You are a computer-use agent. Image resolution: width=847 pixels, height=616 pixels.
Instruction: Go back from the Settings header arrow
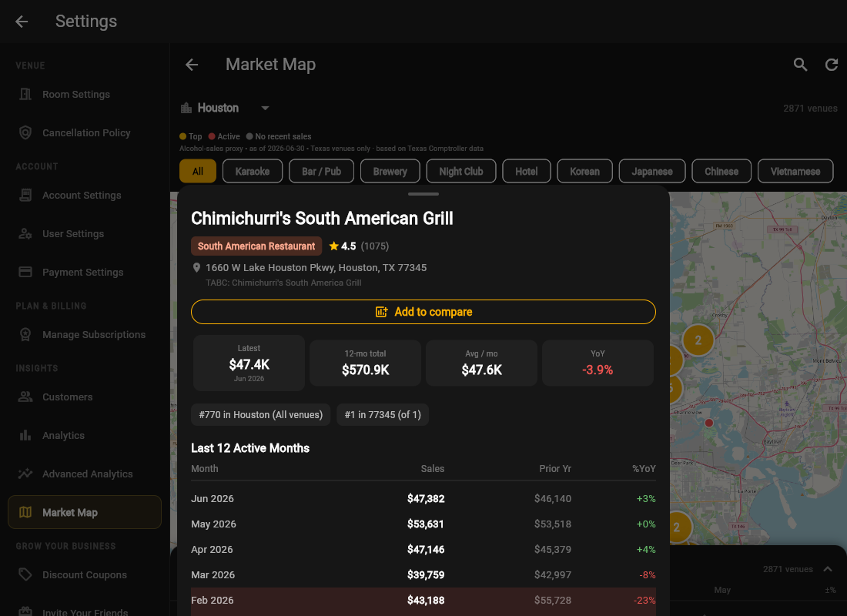tap(22, 22)
